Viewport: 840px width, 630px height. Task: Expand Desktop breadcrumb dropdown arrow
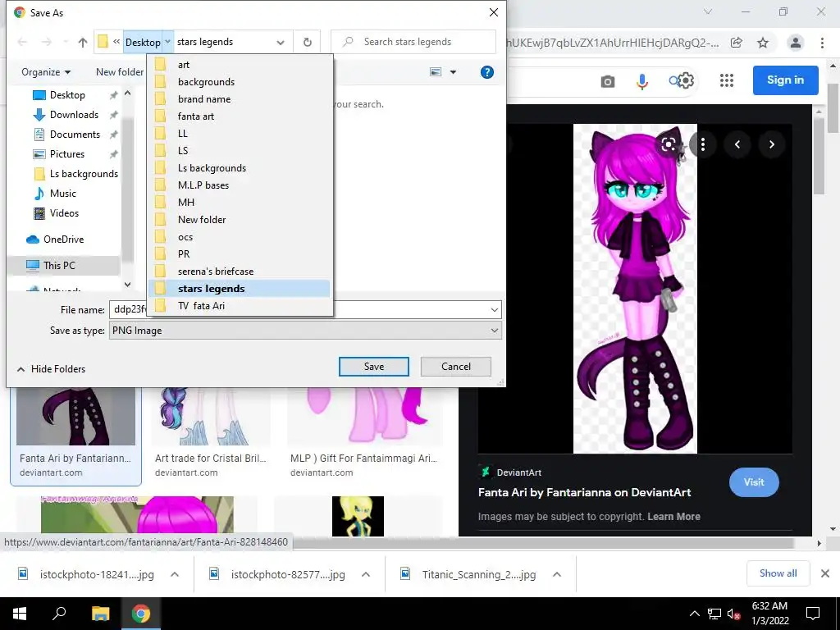(167, 42)
